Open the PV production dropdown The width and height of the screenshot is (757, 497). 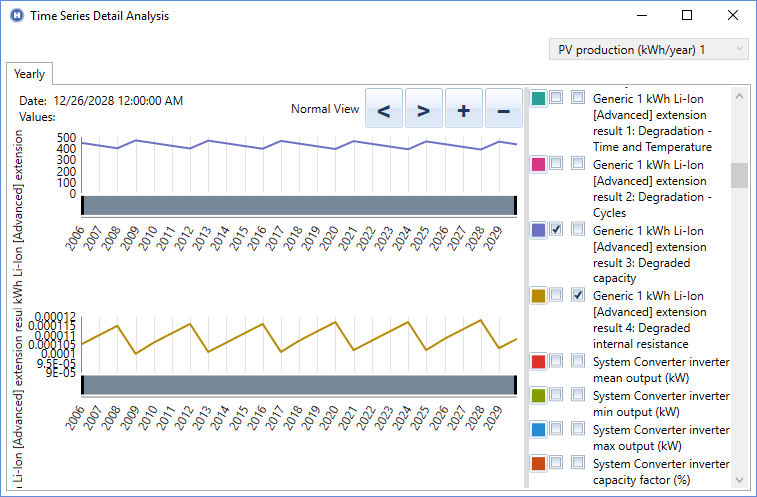[647, 49]
